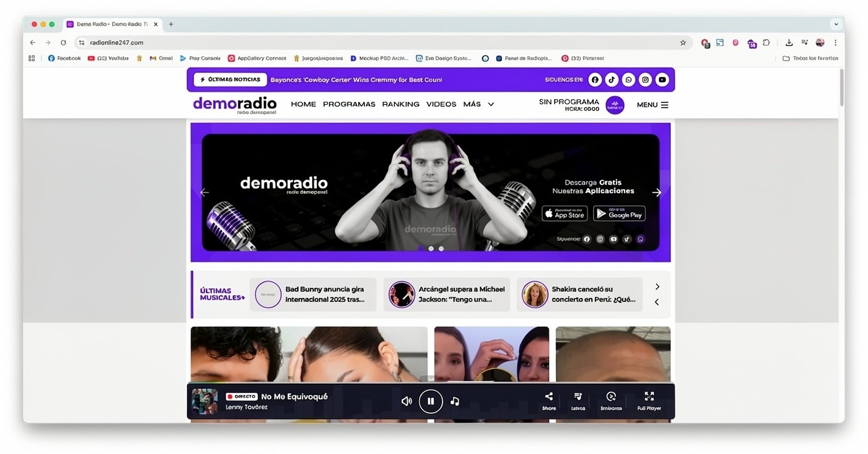Go to the next banner slide
The width and height of the screenshot is (868, 454).
tap(657, 192)
